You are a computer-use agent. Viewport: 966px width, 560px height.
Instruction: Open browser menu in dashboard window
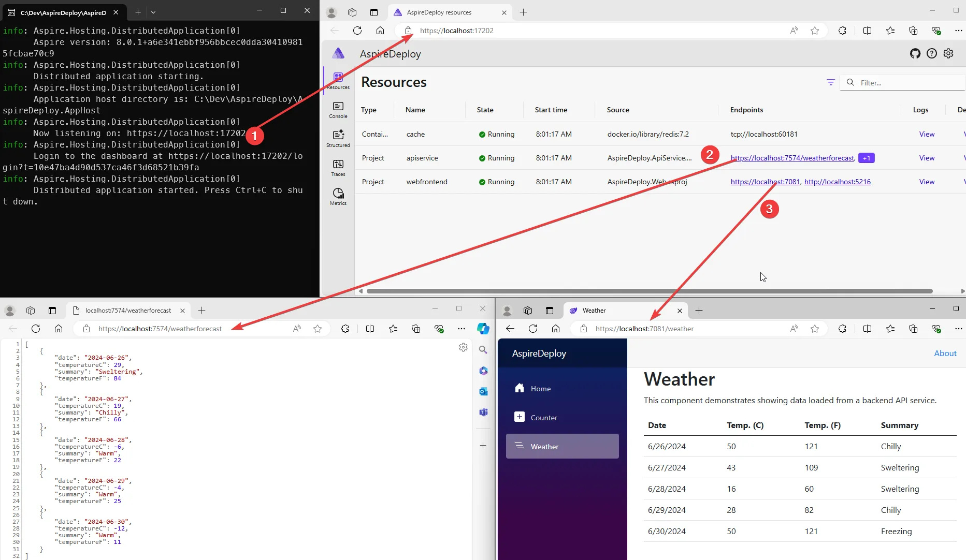coord(959,31)
